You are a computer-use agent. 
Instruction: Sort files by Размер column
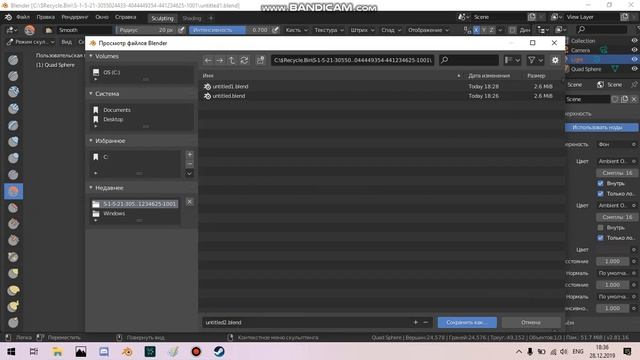click(x=536, y=76)
